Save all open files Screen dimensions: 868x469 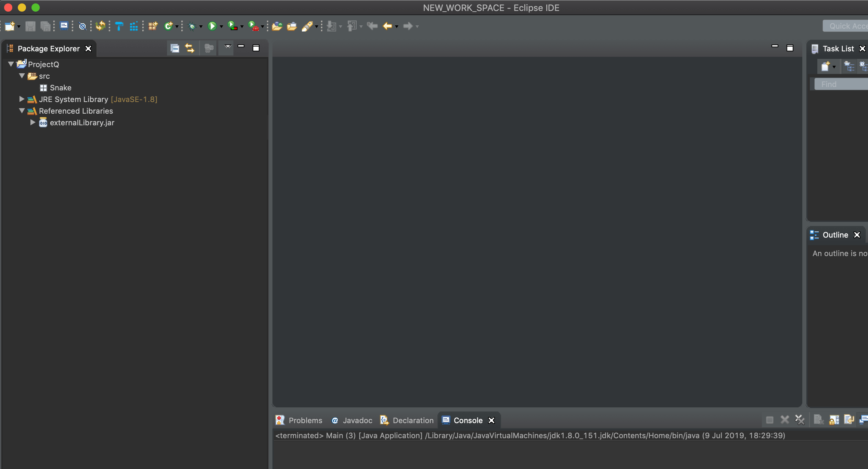pyautogui.click(x=46, y=26)
